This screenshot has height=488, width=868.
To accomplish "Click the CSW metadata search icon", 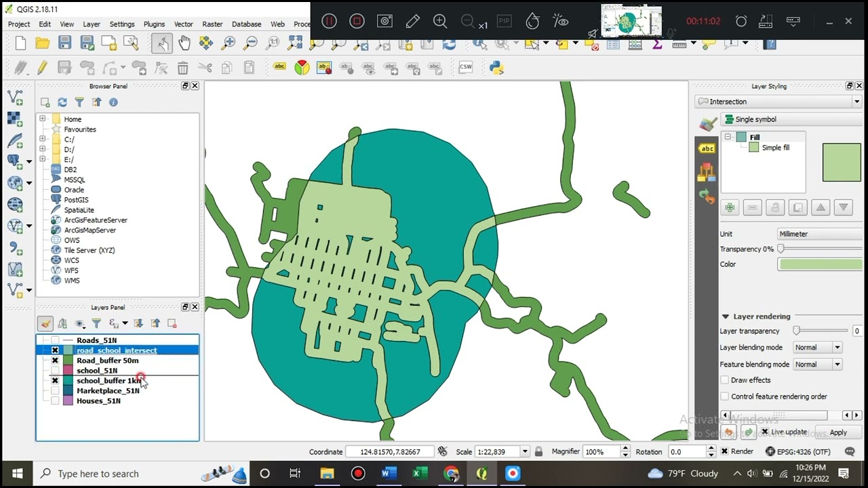I will [465, 67].
